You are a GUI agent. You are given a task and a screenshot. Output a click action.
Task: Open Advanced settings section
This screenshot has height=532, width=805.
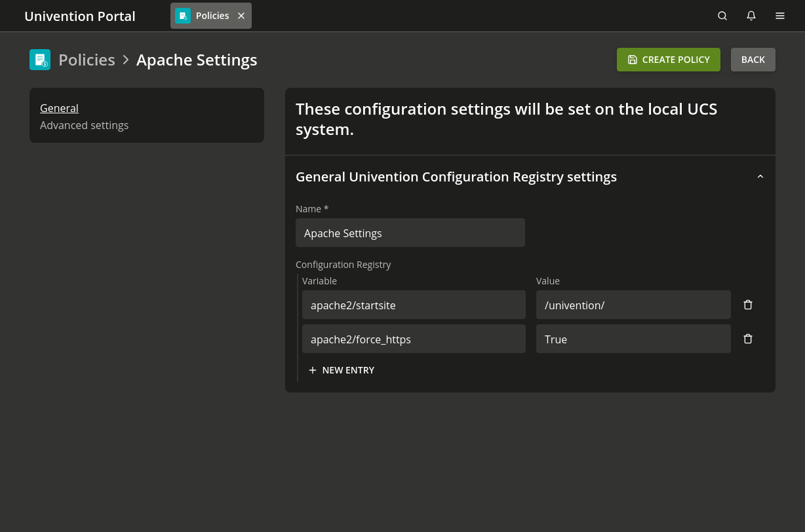pyautogui.click(x=84, y=125)
